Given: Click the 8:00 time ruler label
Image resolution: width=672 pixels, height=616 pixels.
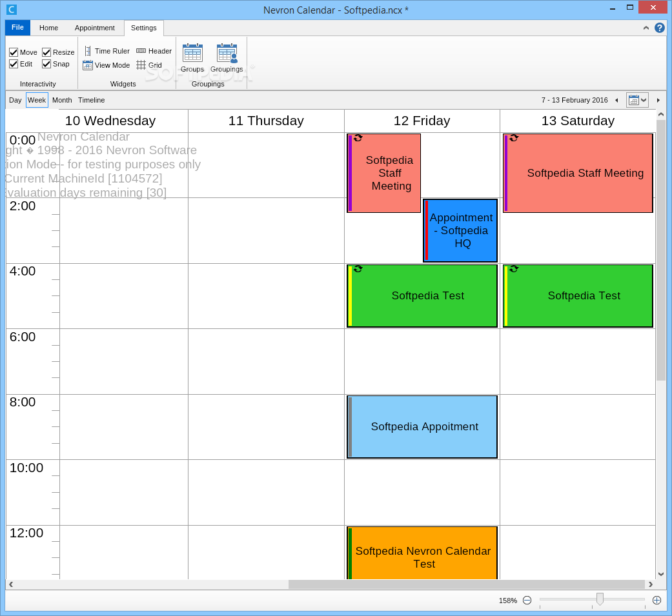Looking at the screenshot, I should tap(23, 402).
